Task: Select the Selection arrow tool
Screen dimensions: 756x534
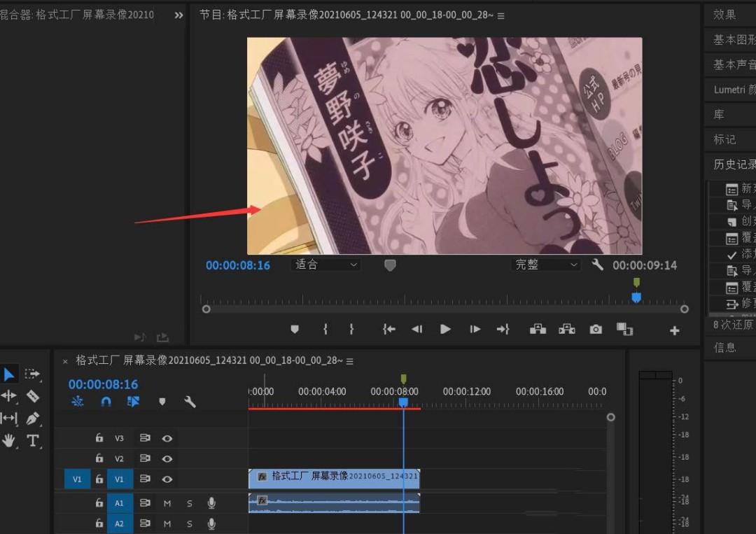Action: [x=9, y=374]
